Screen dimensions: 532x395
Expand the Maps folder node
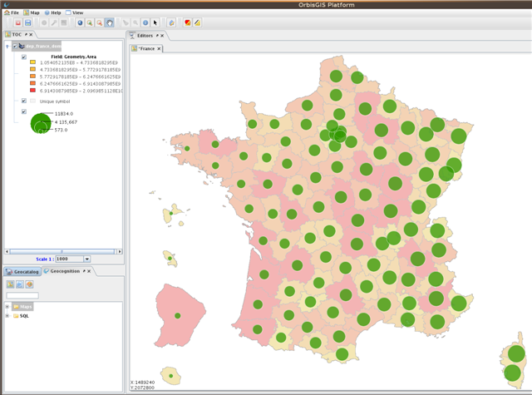[x=7, y=307]
